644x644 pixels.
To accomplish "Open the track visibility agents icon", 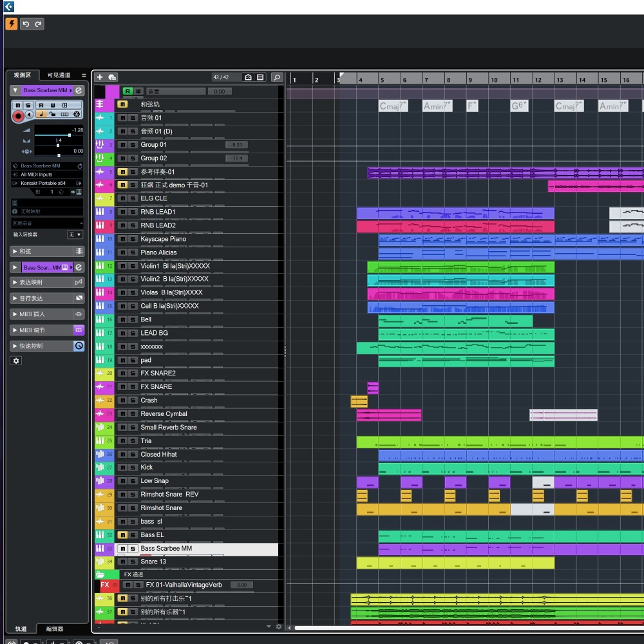I will (248, 77).
